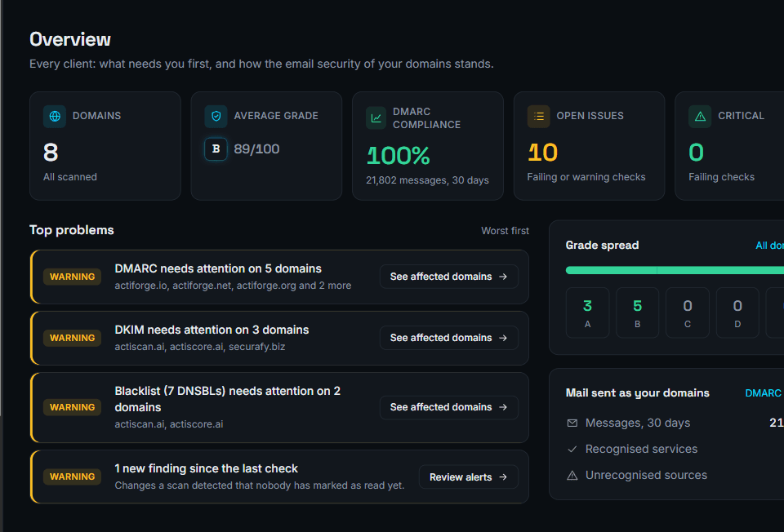
Task: Click the Critical count 0
Action: (696, 153)
